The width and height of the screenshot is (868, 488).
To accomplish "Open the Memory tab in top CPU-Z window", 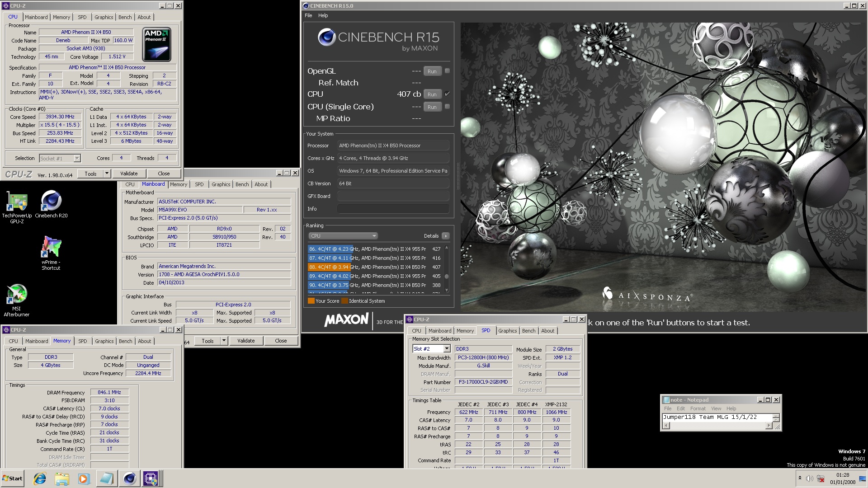I will [61, 17].
